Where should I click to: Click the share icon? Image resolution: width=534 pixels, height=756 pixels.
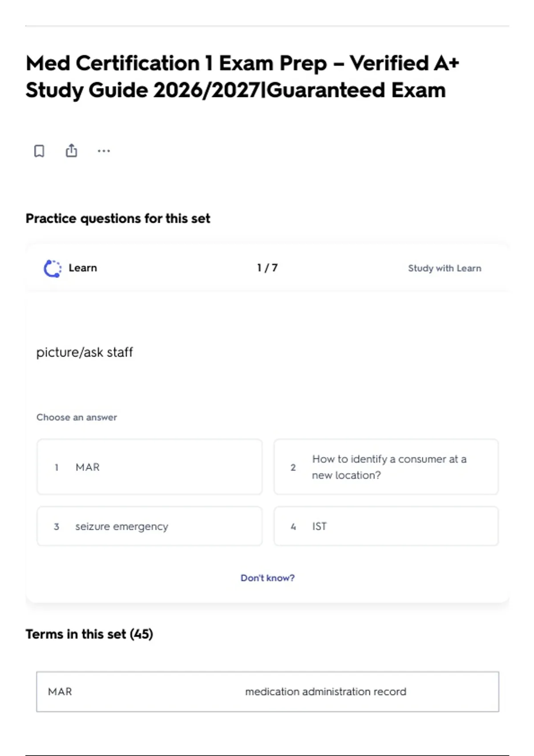[x=71, y=150]
